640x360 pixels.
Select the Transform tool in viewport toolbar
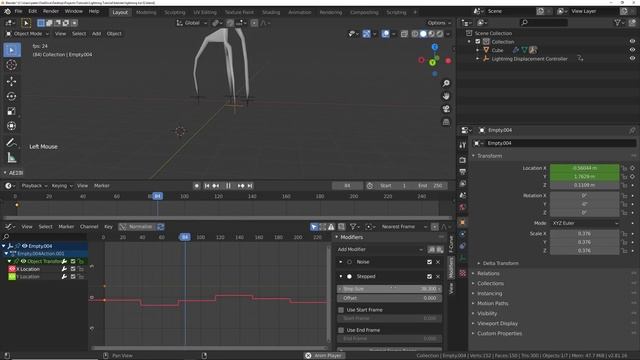click(x=11, y=126)
